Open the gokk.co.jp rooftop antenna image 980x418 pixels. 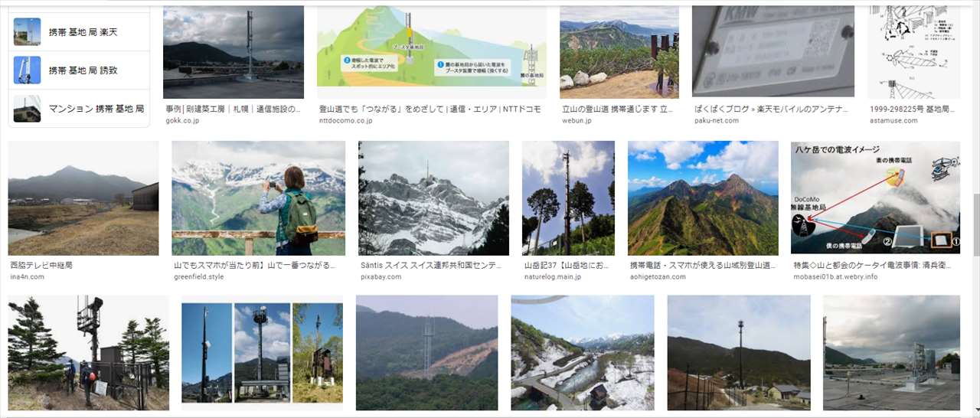tap(234, 52)
